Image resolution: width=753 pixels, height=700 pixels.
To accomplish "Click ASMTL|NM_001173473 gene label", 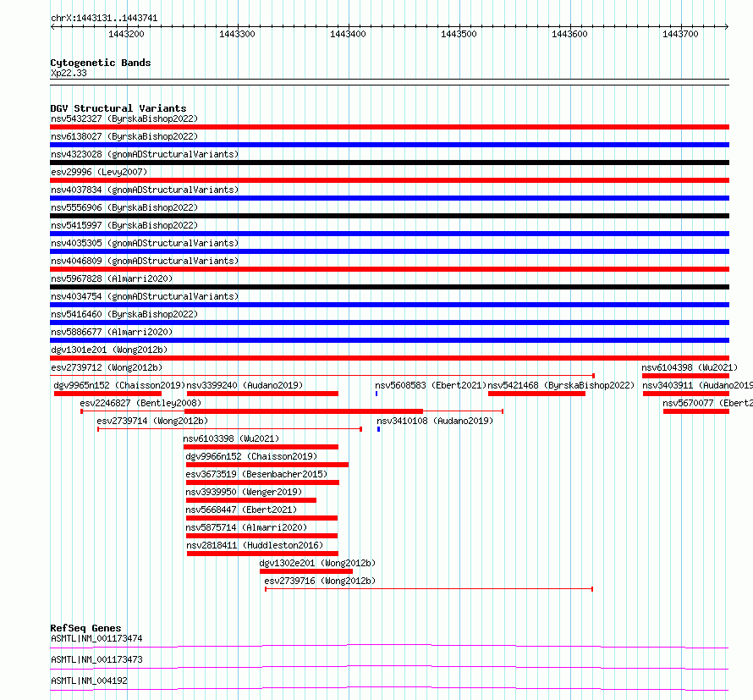I will 96,659.
